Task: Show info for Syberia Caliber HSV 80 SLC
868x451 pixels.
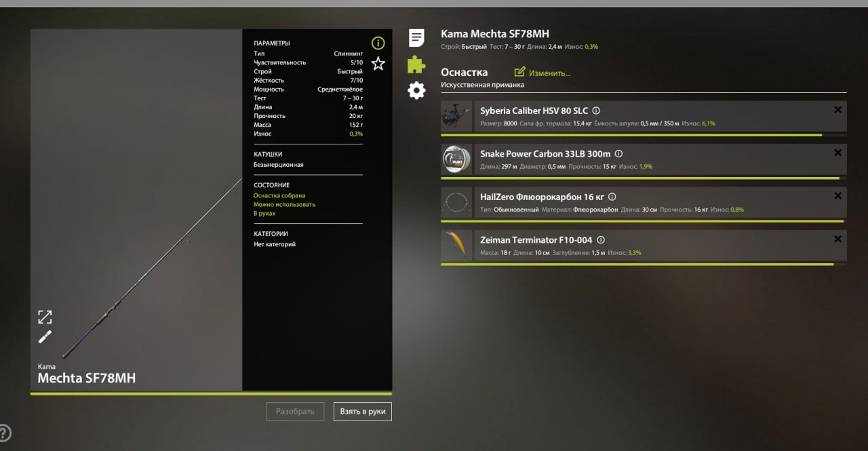Action: (596, 111)
